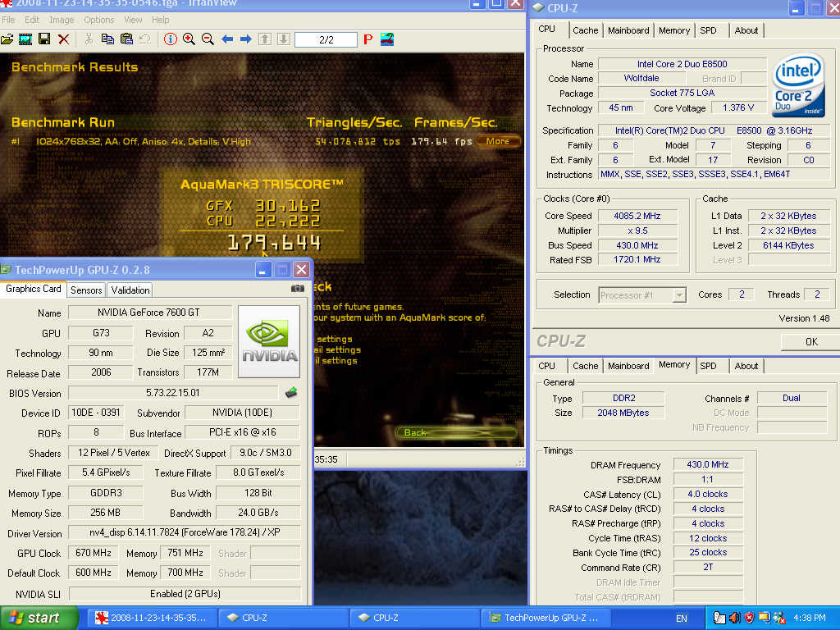This screenshot has width=840, height=630.
Task: Click the previous page arrow icon in IrfanView
Action: pos(265,39)
